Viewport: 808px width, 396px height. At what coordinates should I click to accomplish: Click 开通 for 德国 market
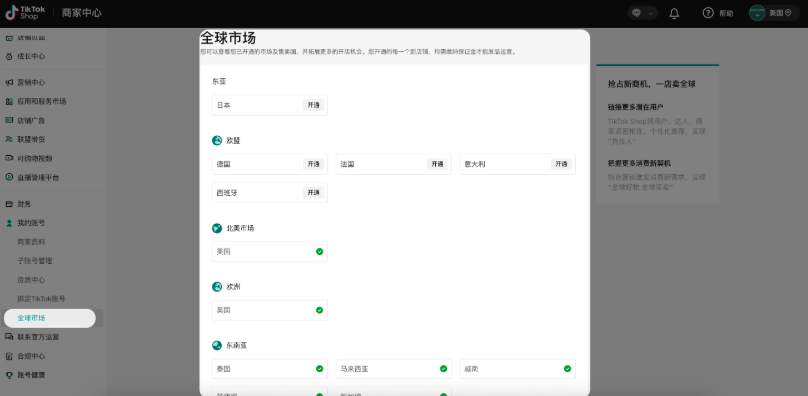click(313, 164)
